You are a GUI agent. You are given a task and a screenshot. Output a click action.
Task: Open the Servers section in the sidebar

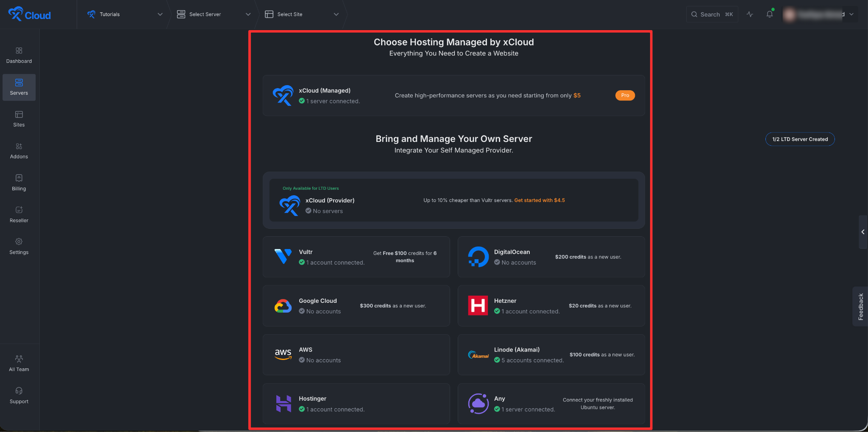pyautogui.click(x=19, y=87)
